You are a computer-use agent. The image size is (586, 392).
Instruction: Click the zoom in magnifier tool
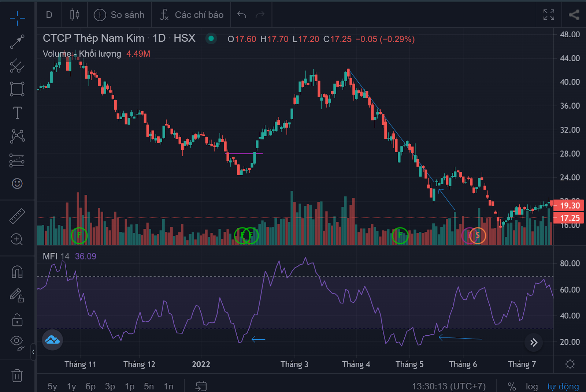point(17,239)
